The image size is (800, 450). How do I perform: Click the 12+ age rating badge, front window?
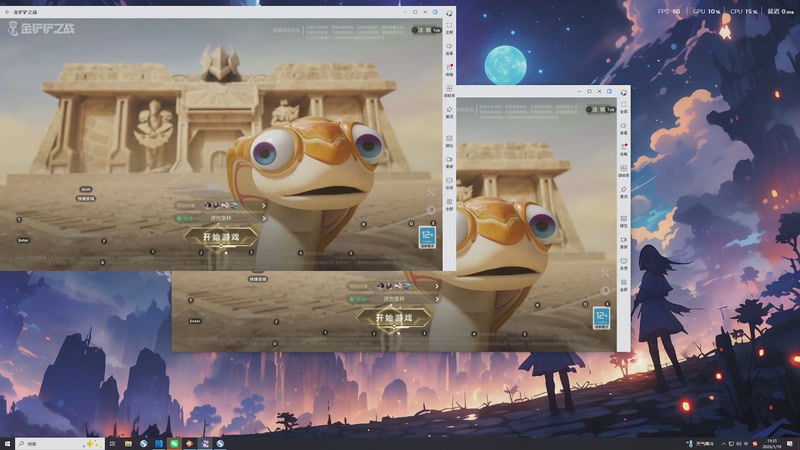427,237
